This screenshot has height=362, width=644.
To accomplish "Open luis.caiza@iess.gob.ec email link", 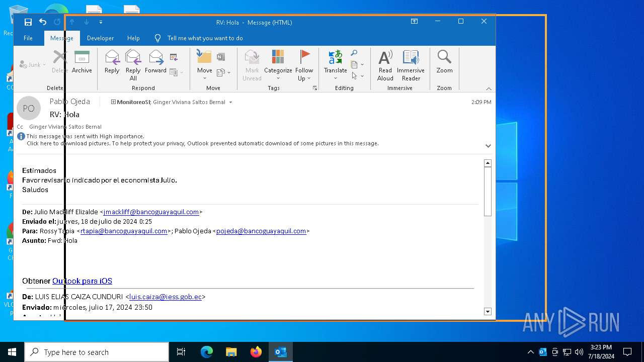I will coord(166,297).
